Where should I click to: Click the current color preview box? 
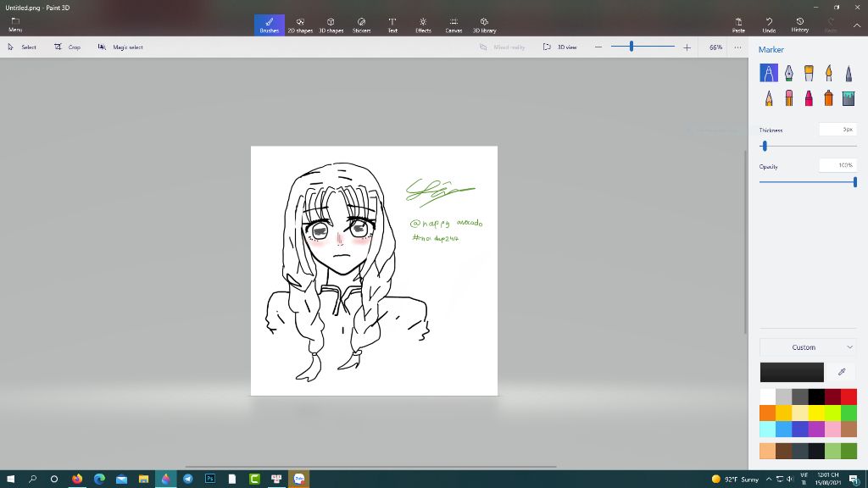[x=792, y=372]
